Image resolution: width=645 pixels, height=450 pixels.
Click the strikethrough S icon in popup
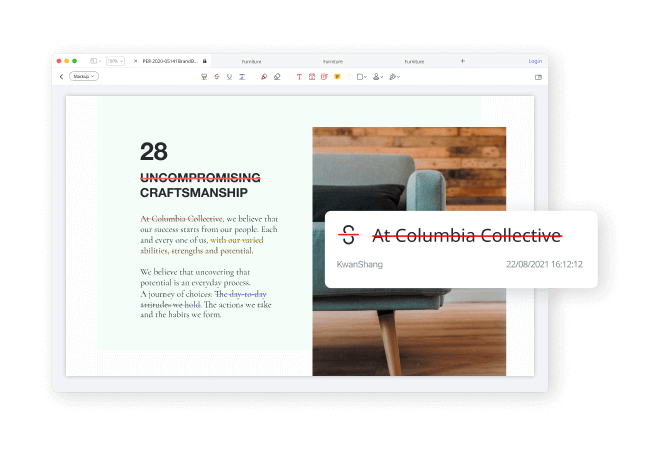pyautogui.click(x=348, y=235)
